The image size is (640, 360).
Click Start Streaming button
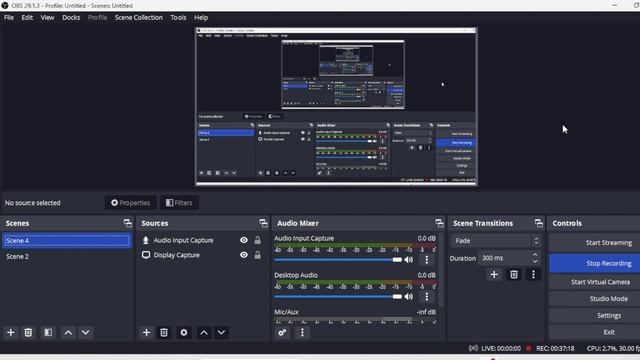pos(595,243)
